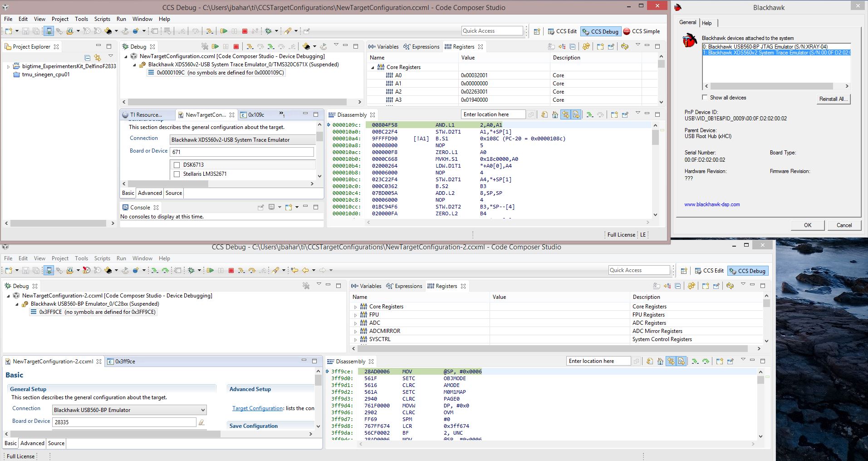
Task: Click home icon in bottom Disassembly view
Action: tap(660, 361)
